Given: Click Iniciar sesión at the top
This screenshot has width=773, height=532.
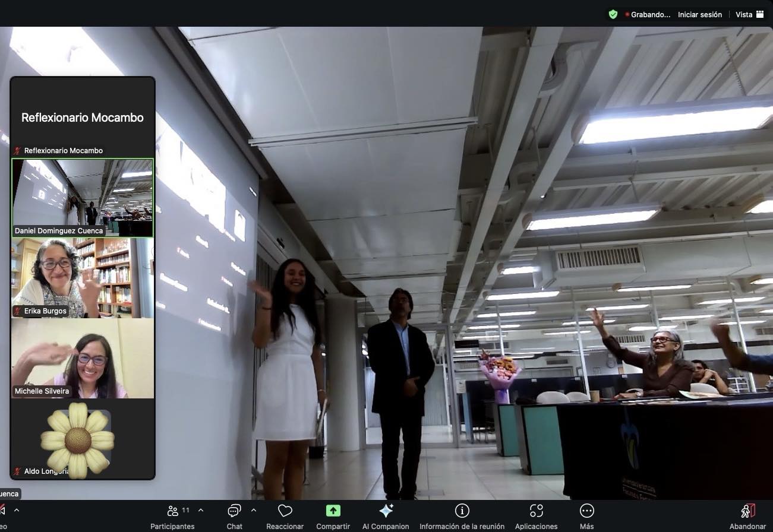Looking at the screenshot, I should [x=700, y=14].
